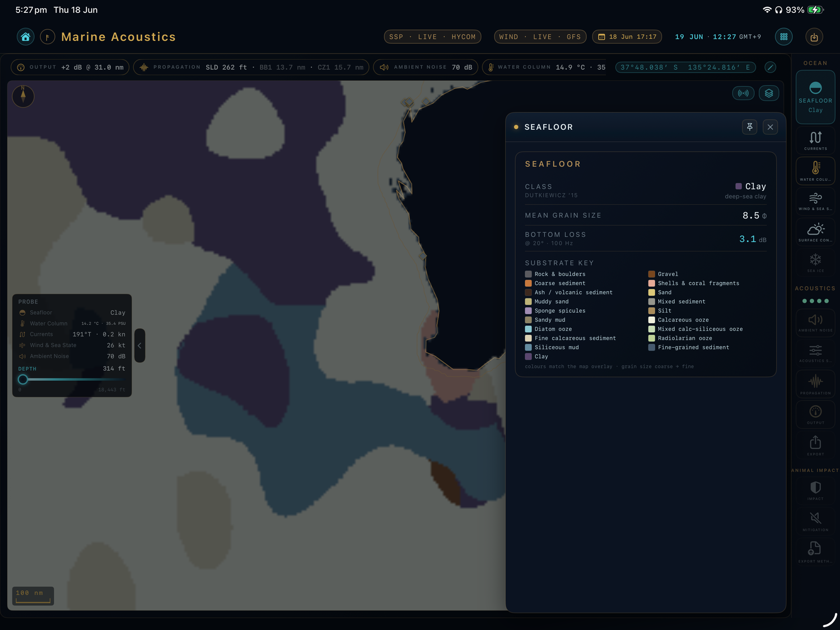Click the Radiolarian ooze legend entry
This screenshot has height=630, width=840.
680,338
